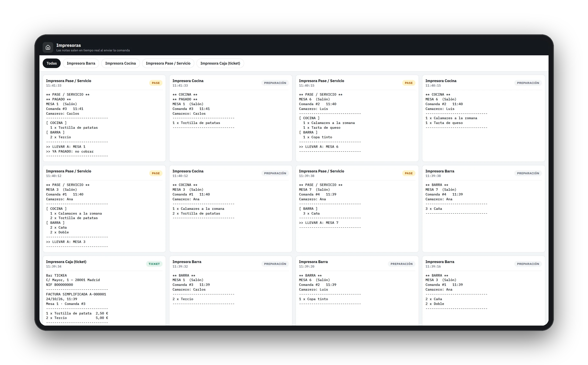Click PREPARACIÓN badge on Barra 11:39:32 card
The width and height of the screenshot is (588, 365).
pyautogui.click(x=275, y=264)
